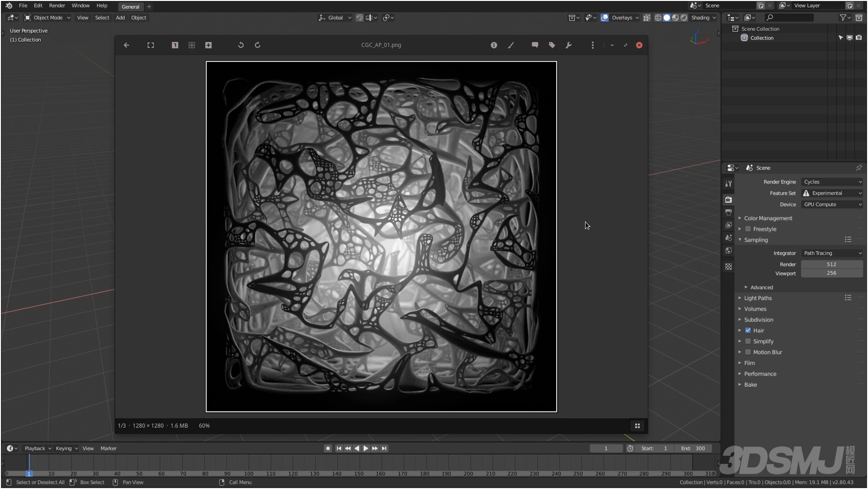The width and height of the screenshot is (868, 489).
Task: Open the tag icon in the viewer
Action: 552,45
